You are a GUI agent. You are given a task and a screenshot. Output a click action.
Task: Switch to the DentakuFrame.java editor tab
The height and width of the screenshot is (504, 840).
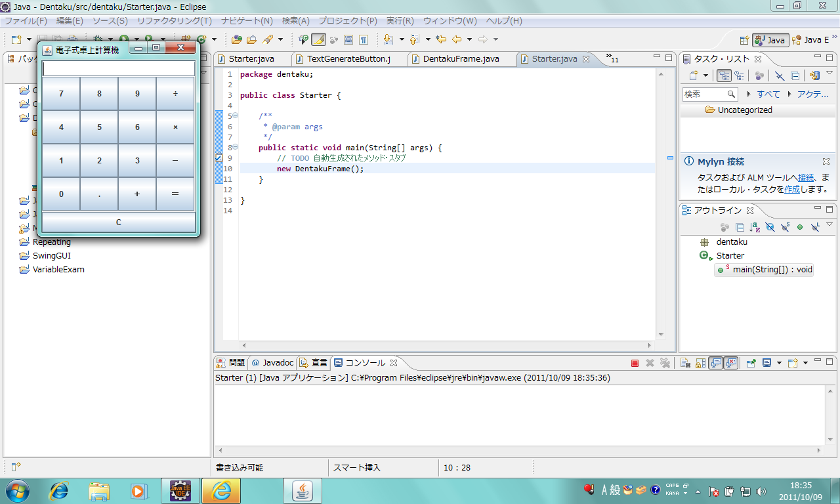(461, 59)
